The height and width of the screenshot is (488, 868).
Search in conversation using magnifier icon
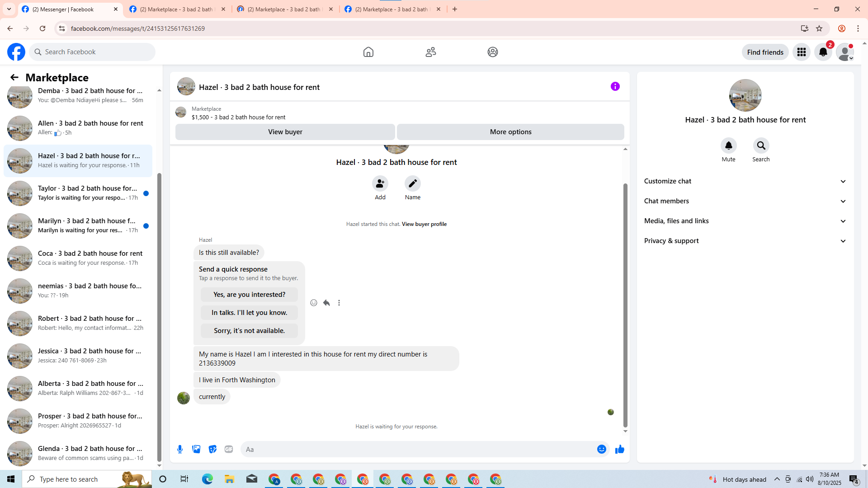(x=761, y=146)
